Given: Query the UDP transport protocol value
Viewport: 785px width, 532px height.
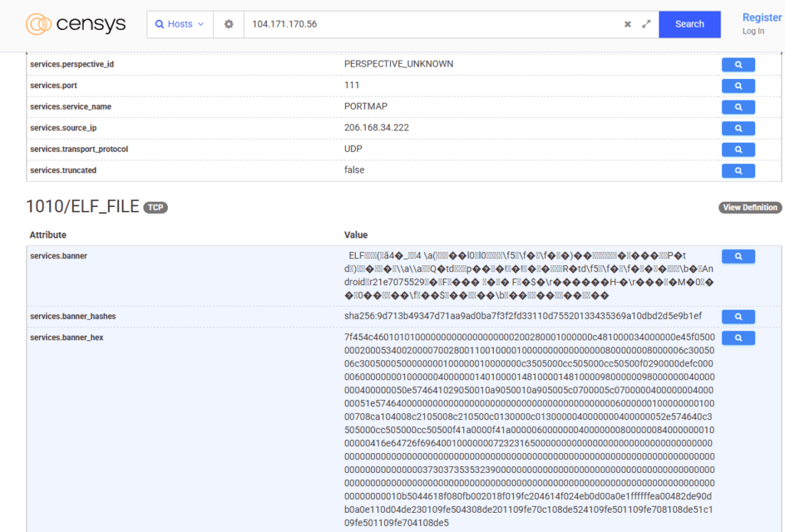Looking at the screenshot, I should [x=737, y=149].
